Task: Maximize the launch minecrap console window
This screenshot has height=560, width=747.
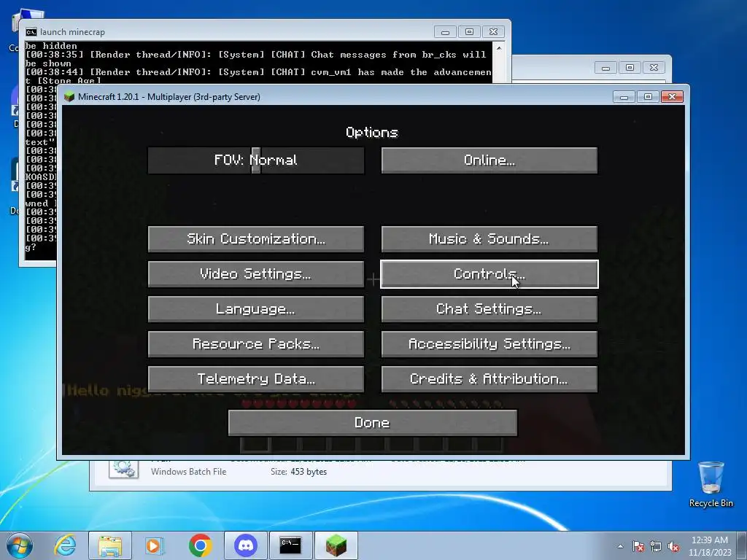Action: pyautogui.click(x=469, y=32)
